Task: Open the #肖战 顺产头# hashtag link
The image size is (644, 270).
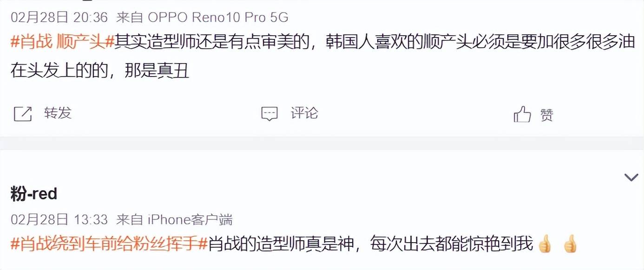Action: [x=62, y=43]
